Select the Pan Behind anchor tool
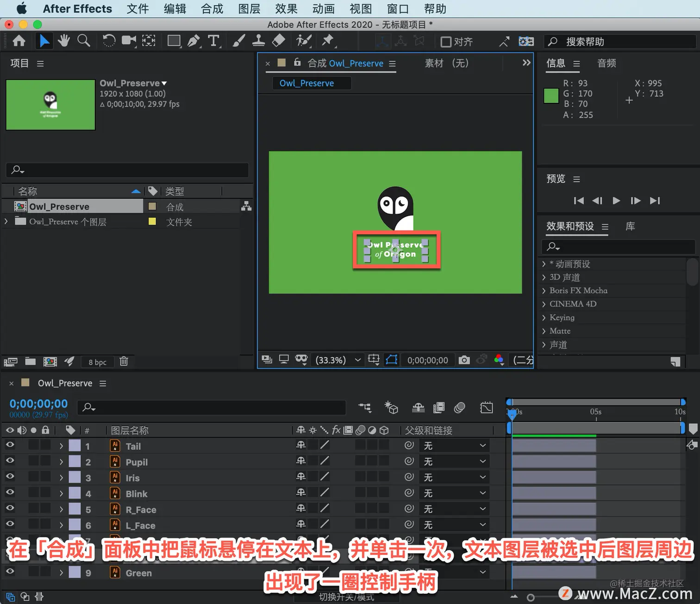Image resolution: width=700 pixels, height=604 pixels. click(149, 41)
